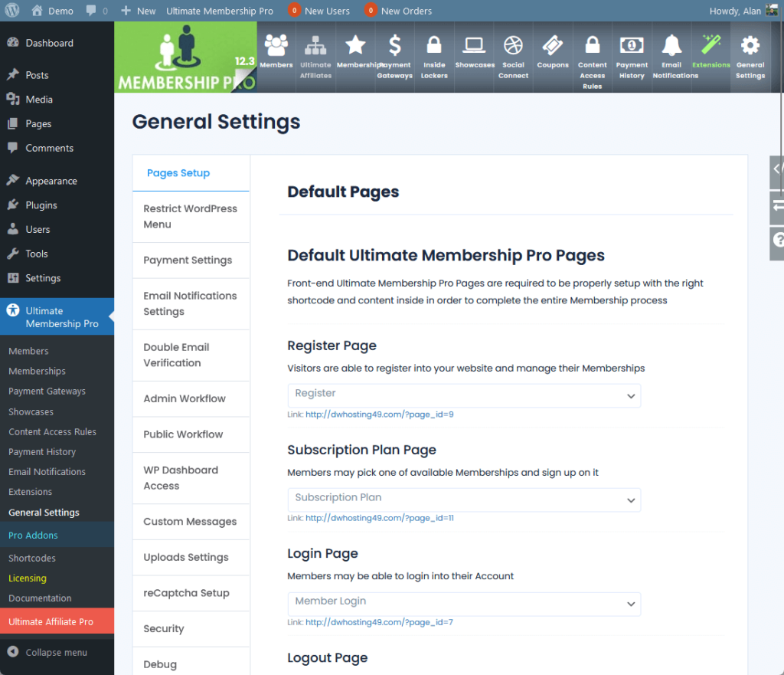Open Showcases submenu item
Screen dimensions: 784x675
(31, 411)
